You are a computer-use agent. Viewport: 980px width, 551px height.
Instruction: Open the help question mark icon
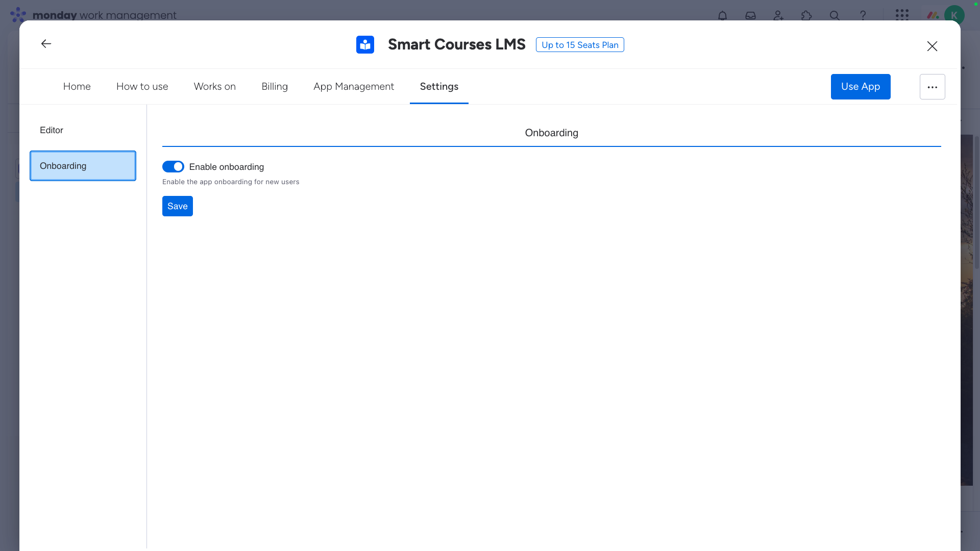point(863,15)
